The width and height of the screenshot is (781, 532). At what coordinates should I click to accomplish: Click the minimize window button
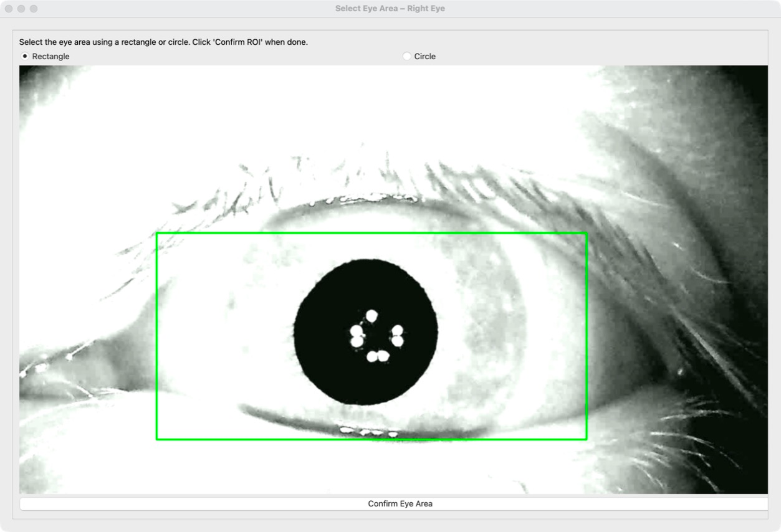[21, 9]
